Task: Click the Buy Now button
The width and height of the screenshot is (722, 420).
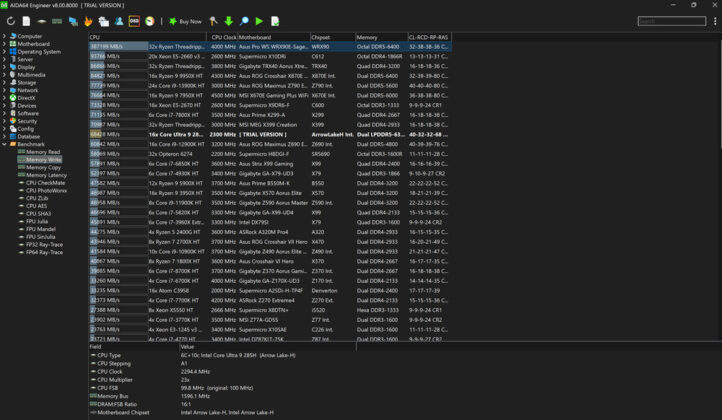Action: click(x=185, y=21)
